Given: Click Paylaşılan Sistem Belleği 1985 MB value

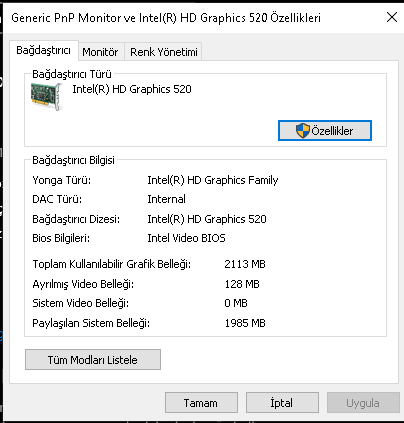Looking at the screenshot, I should 245,323.
